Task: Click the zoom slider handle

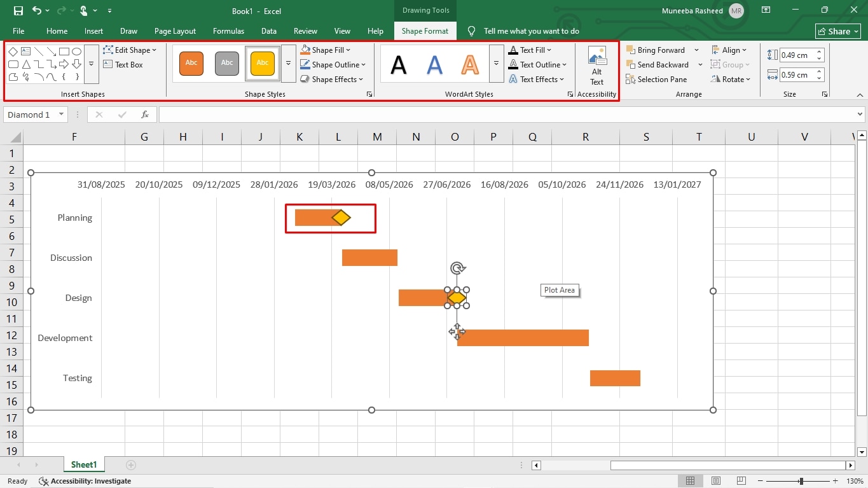Action: (801, 481)
